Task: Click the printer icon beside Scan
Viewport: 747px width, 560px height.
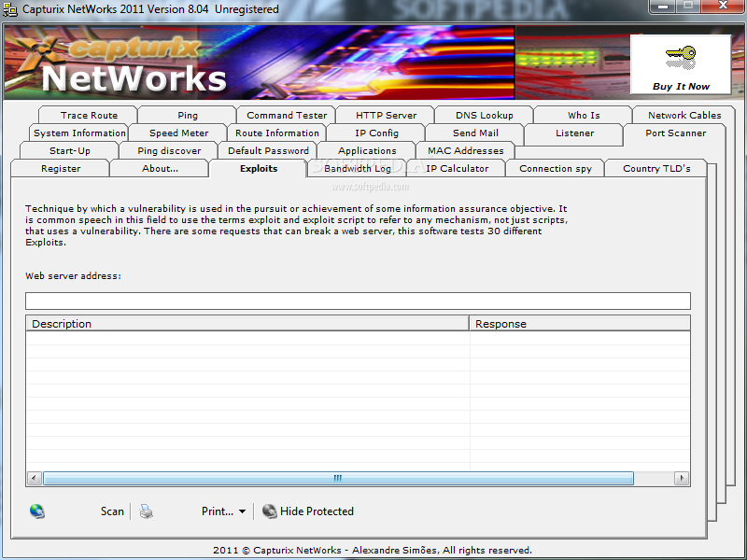Action: [x=146, y=511]
